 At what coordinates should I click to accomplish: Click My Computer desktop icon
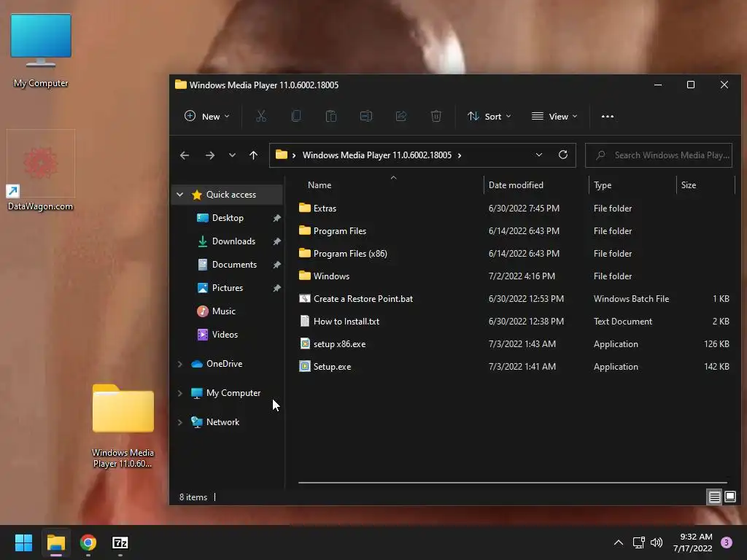pyautogui.click(x=41, y=52)
